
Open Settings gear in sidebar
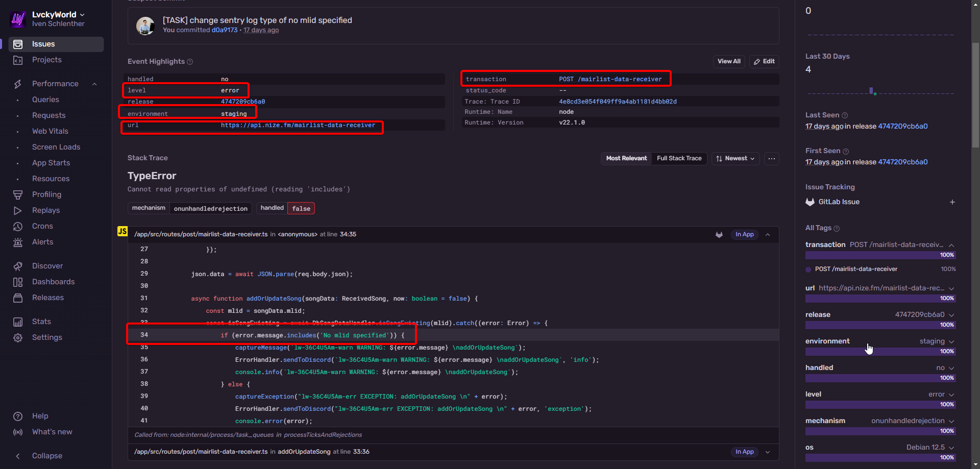pyautogui.click(x=18, y=337)
